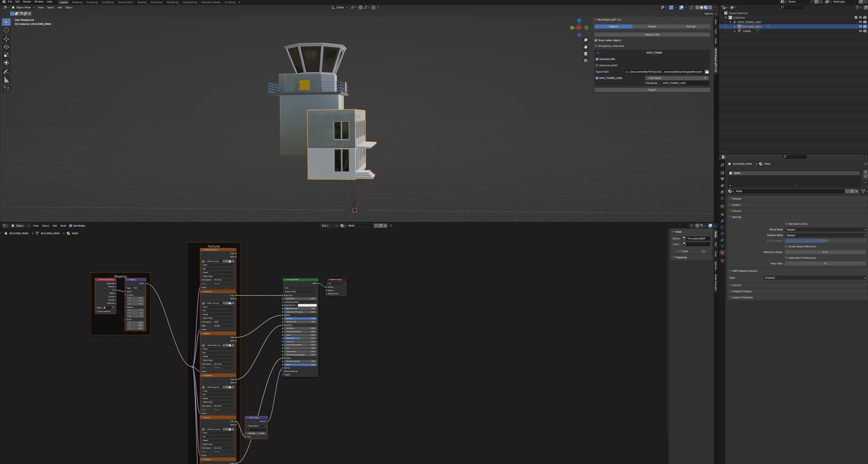868x464 pixels.
Task: Hide BUILDING_MAIN in viewport via eye icon
Action: [x=860, y=27]
